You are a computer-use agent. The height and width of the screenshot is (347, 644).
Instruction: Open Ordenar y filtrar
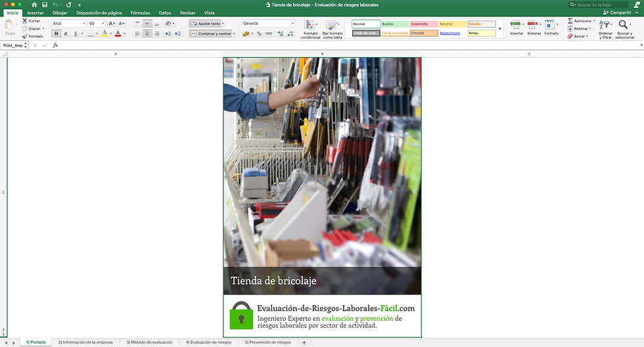[x=605, y=29]
